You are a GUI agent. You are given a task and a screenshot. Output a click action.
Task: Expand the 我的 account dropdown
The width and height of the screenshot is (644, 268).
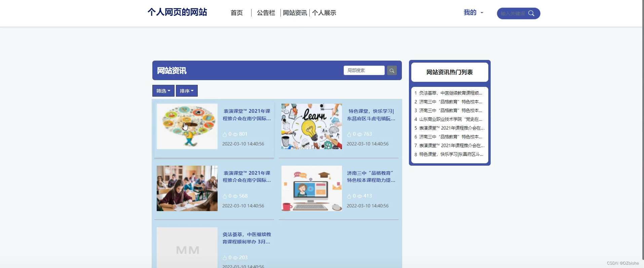coord(473,13)
